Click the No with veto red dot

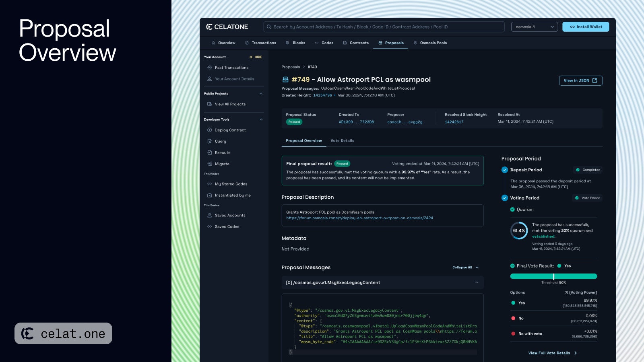(513, 333)
